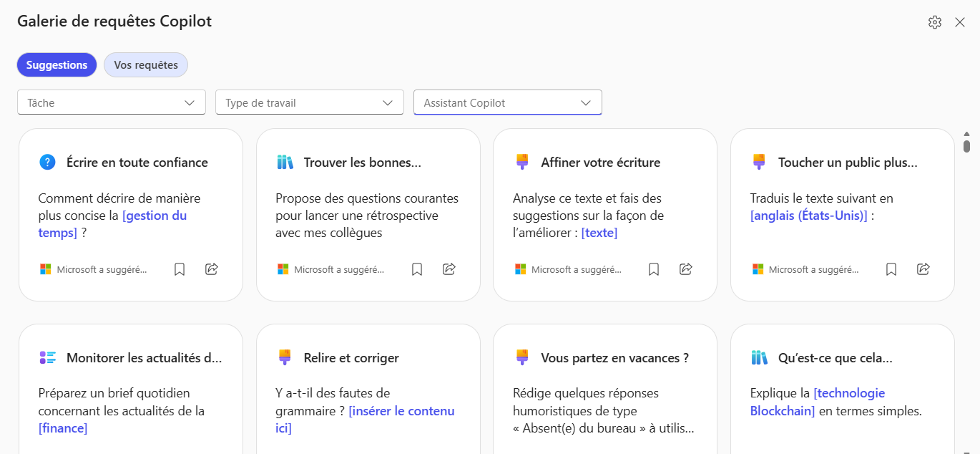This screenshot has height=454, width=980.
Task: Click Microsoft logo on Affiner votre écriture card
Action: pos(520,269)
